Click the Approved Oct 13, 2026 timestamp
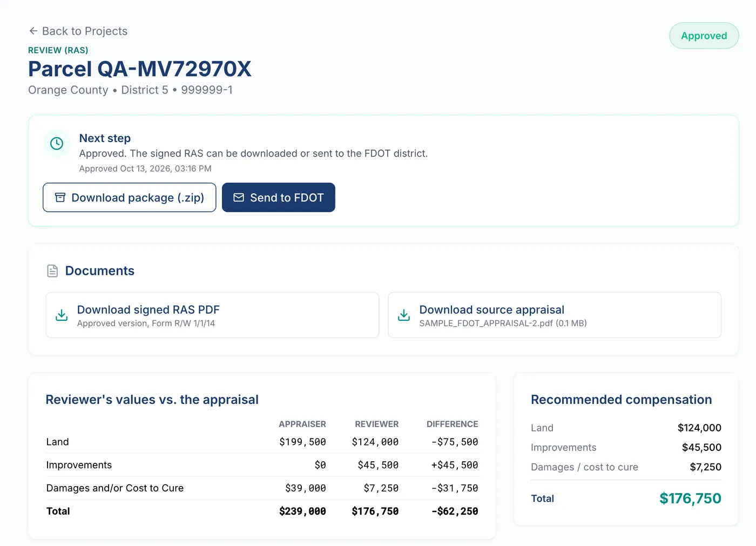 145,168
